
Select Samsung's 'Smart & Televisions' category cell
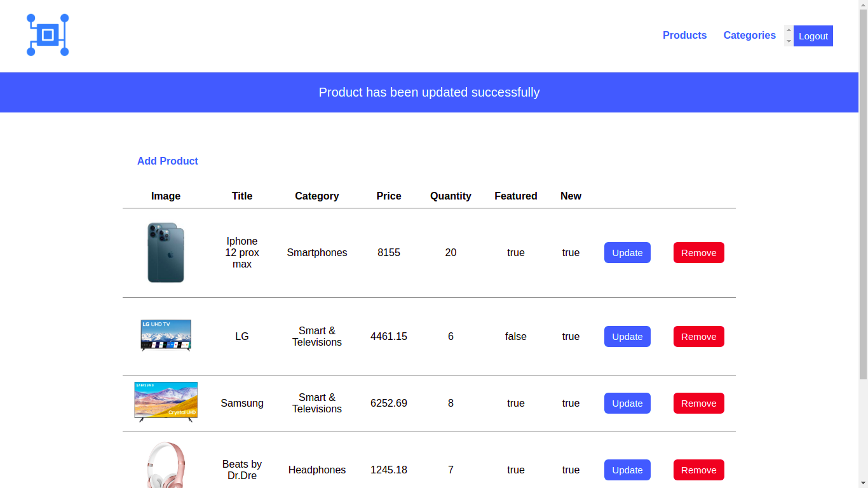coord(317,403)
